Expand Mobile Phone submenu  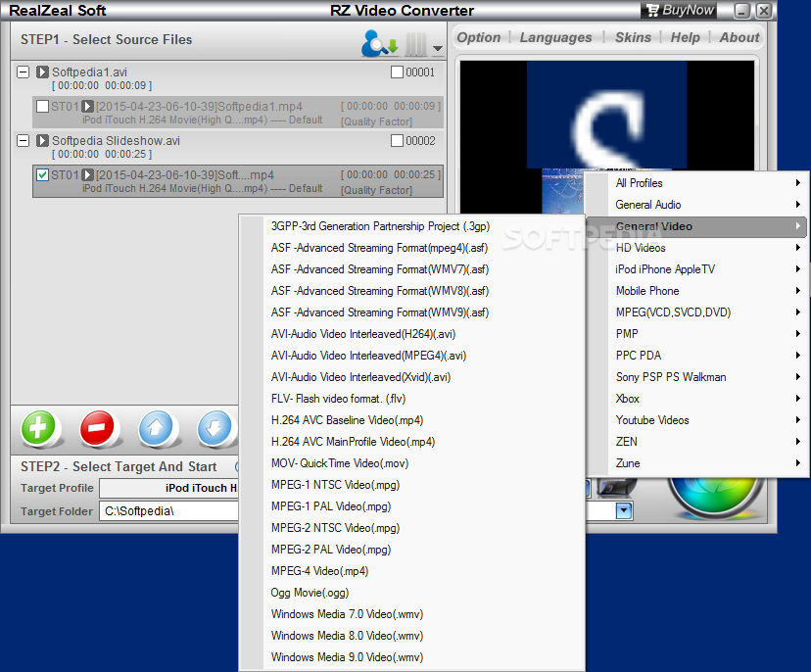point(696,291)
